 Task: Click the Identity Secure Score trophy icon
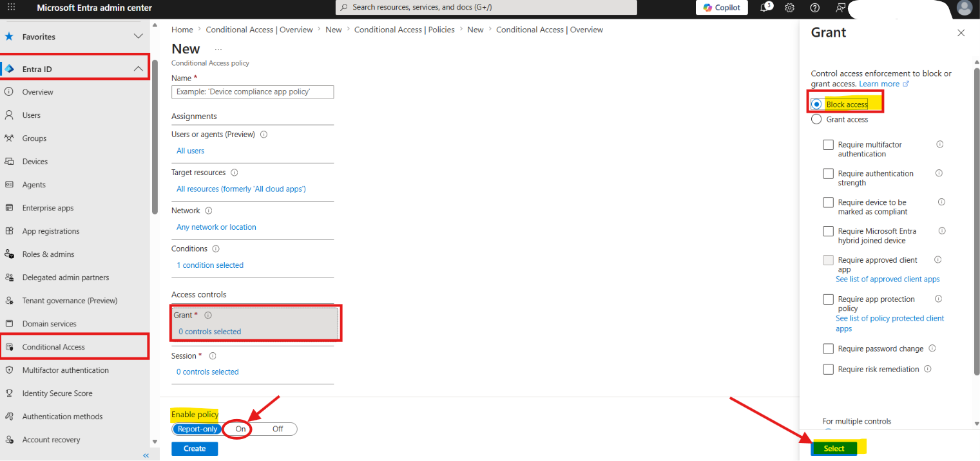(9, 393)
